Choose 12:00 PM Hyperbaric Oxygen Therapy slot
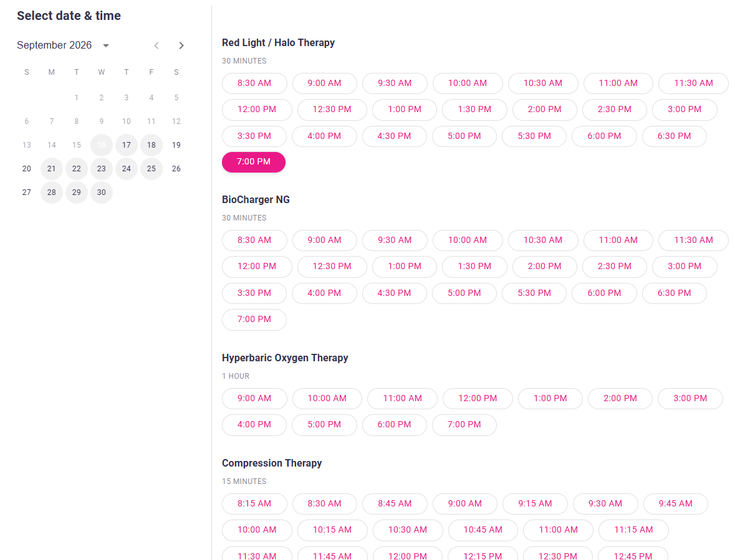735x560 pixels. pos(478,399)
